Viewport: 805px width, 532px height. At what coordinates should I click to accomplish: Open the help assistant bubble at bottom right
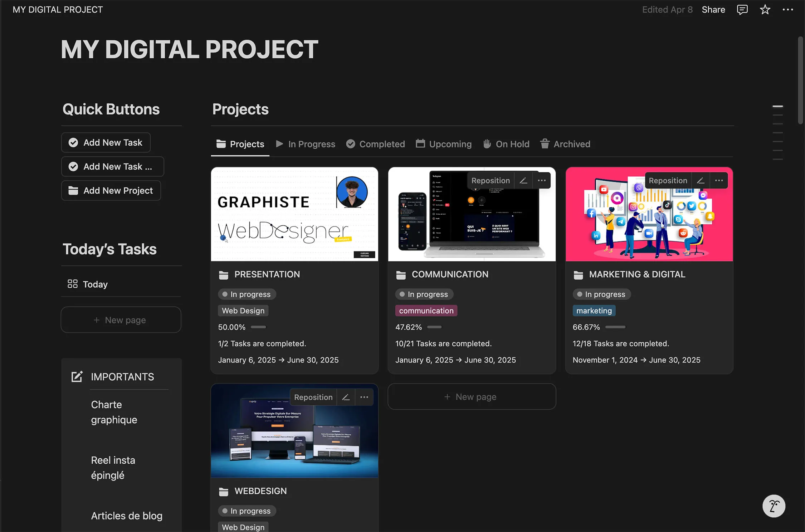[774, 506]
